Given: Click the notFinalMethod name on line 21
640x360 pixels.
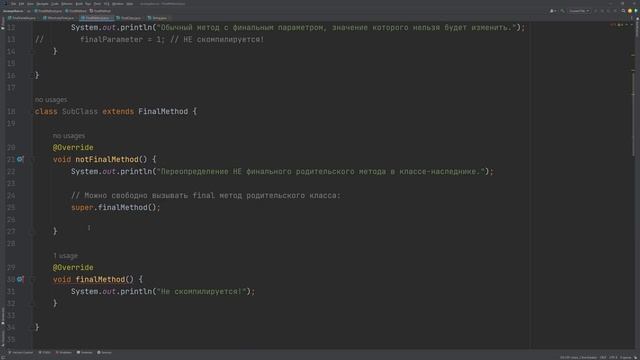Looking at the screenshot, I should click(x=107, y=159).
